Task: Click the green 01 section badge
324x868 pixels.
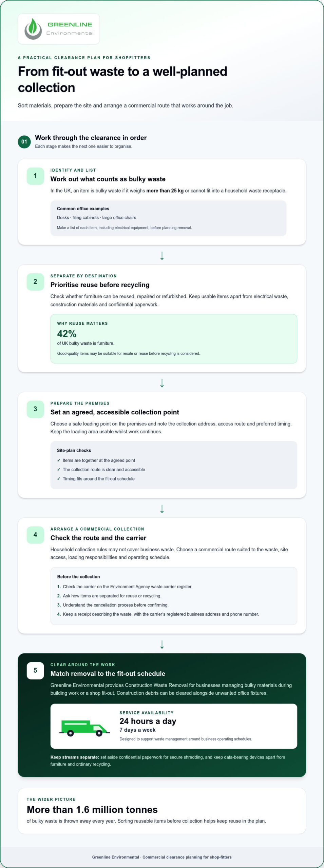Action: point(24,142)
